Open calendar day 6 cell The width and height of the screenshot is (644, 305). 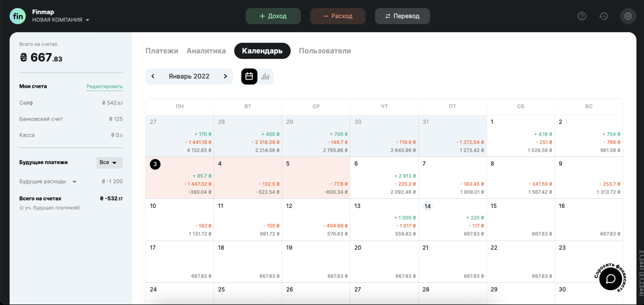(x=384, y=177)
